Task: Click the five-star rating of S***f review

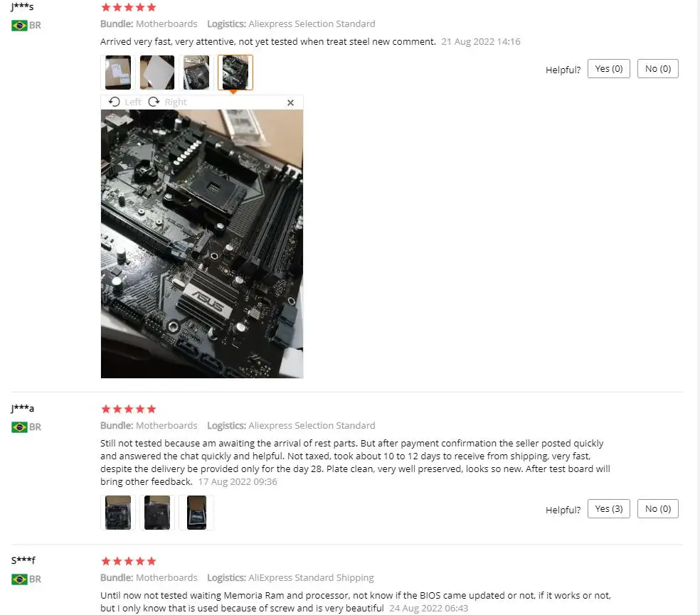Action: (x=129, y=561)
